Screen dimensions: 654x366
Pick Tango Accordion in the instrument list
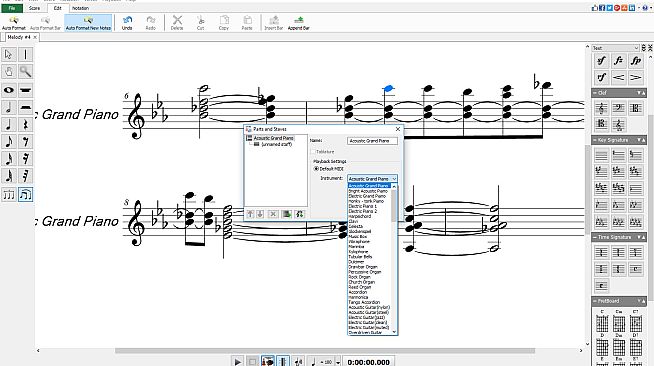click(364, 302)
